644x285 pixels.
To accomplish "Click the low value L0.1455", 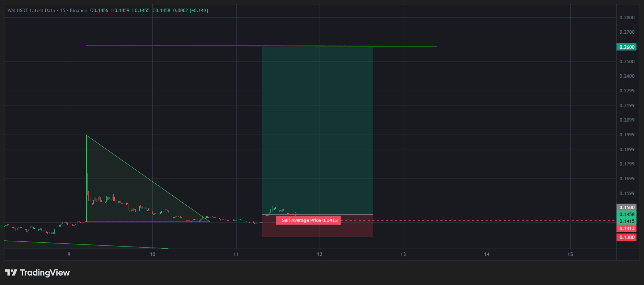I will coord(141,10).
